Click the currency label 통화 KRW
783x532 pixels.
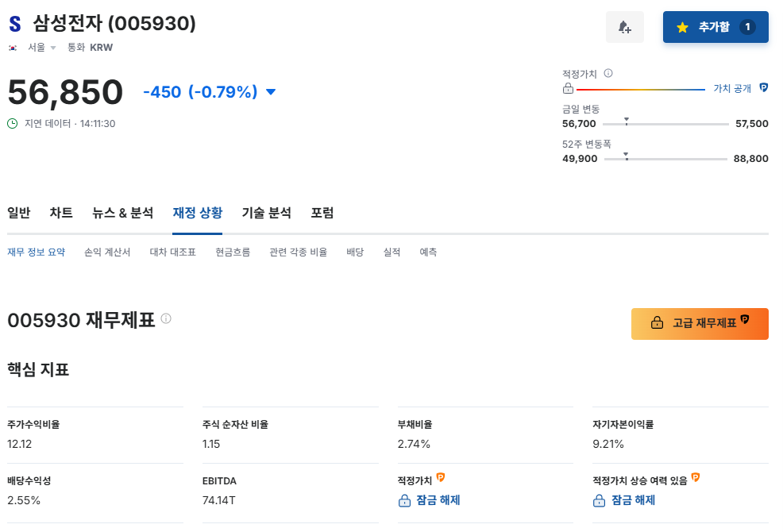pyautogui.click(x=91, y=48)
